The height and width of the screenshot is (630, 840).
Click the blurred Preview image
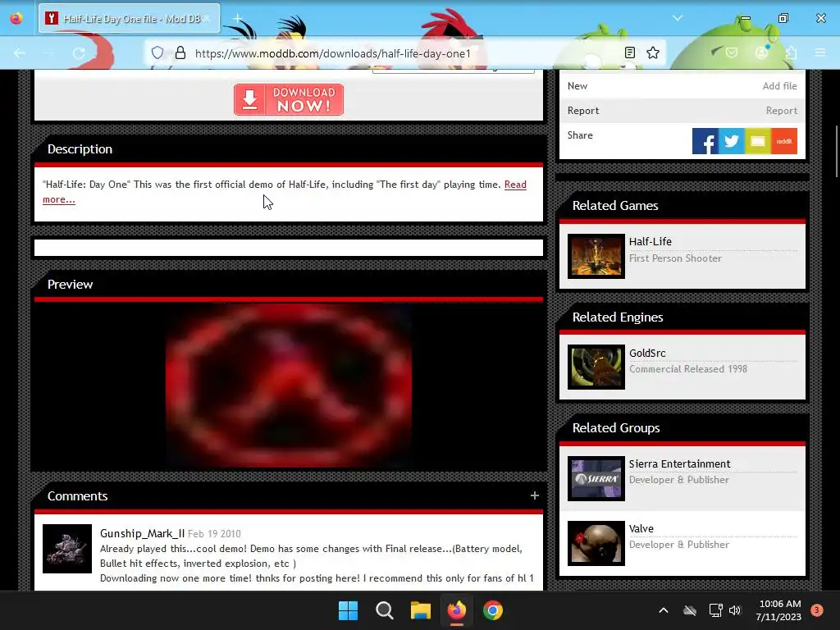tap(289, 385)
